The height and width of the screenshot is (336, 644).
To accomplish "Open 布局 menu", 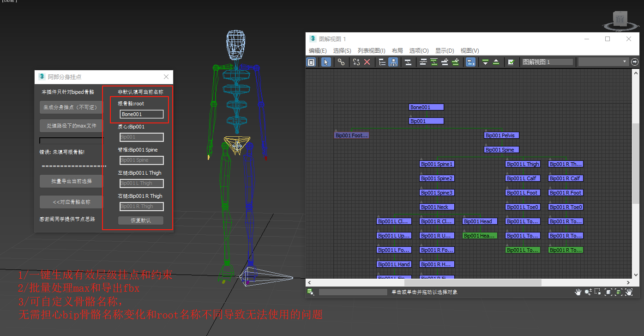I will [397, 50].
